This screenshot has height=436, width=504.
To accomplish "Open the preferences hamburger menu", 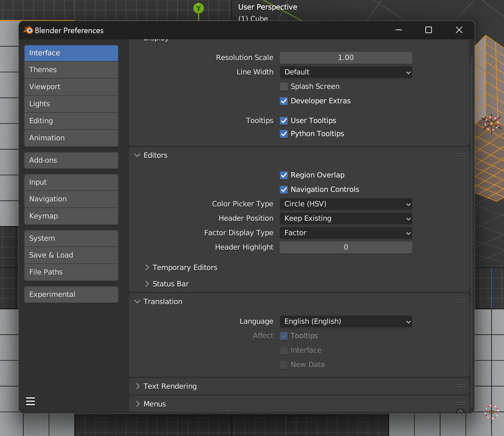I will [x=30, y=401].
